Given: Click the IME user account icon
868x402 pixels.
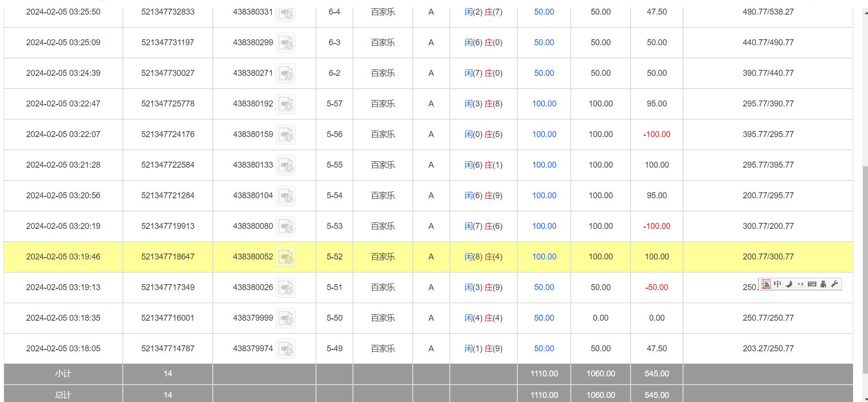Looking at the screenshot, I should tap(823, 284).
